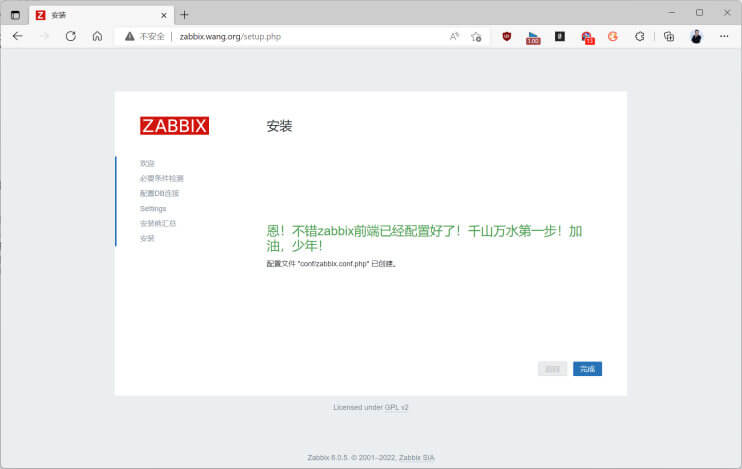Click the 安装前汇总 summary step

point(158,223)
